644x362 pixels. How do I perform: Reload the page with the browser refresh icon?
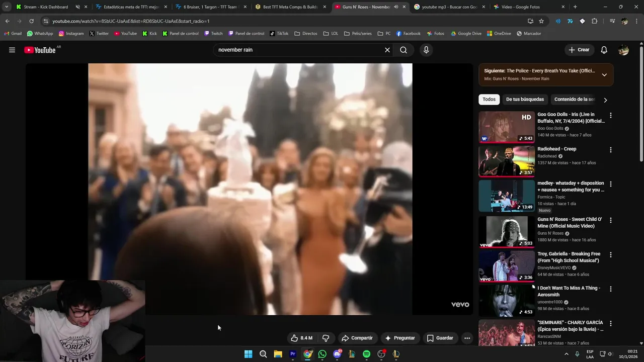(31, 21)
